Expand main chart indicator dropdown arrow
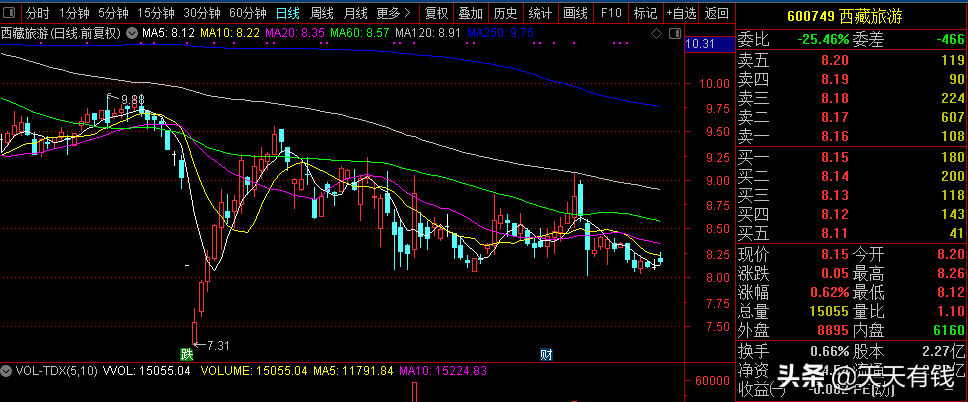 pos(131,33)
